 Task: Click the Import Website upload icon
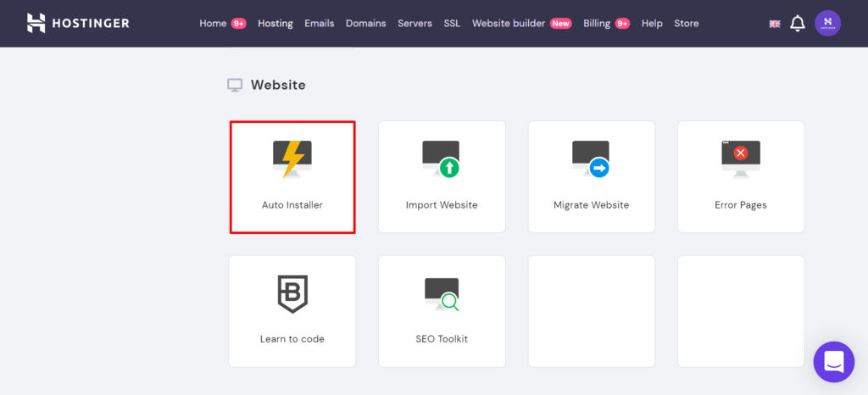click(x=442, y=159)
